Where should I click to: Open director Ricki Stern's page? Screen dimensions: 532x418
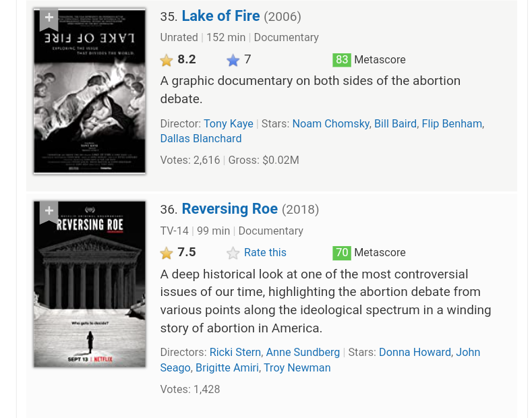click(235, 353)
